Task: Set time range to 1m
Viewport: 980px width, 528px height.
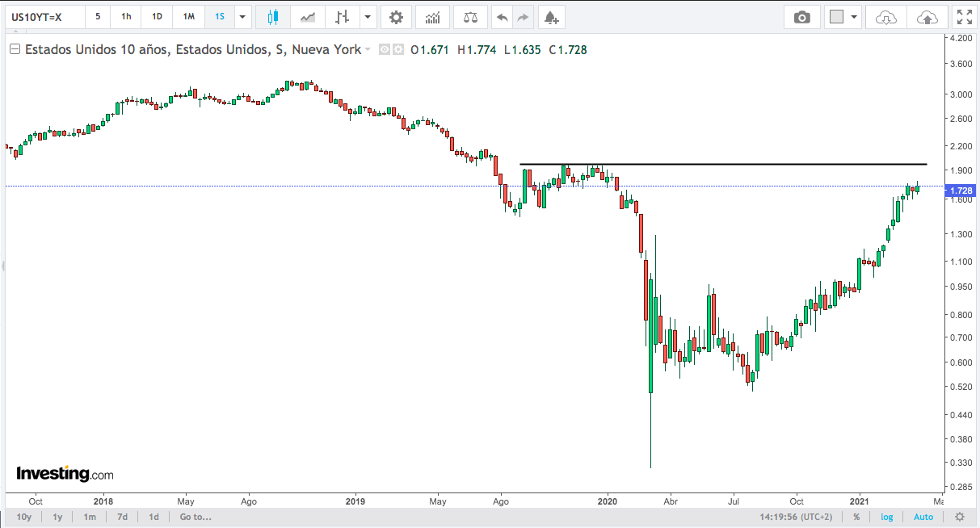Action: [90, 517]
